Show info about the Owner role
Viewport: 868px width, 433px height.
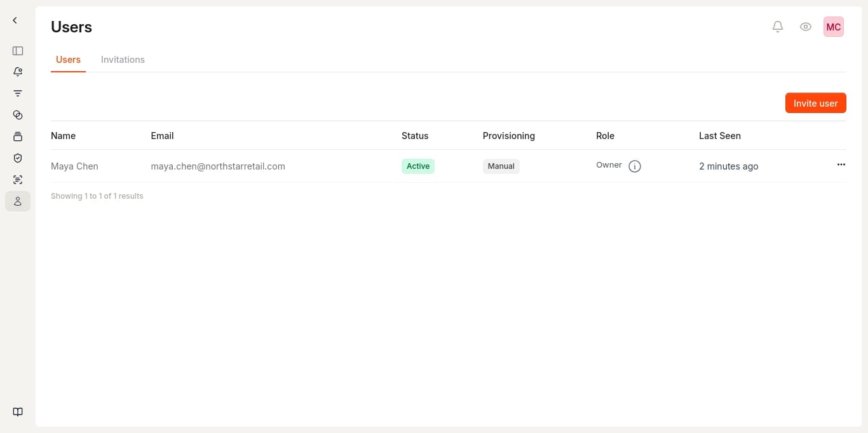[635, 166]
